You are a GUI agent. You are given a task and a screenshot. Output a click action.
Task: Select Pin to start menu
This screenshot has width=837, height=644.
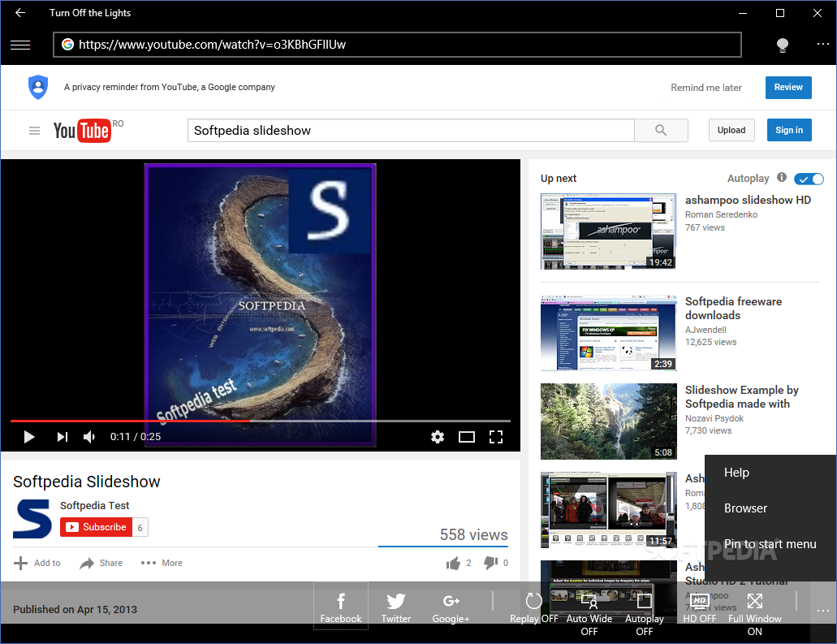pyautogui.click(x=770, y=544)
